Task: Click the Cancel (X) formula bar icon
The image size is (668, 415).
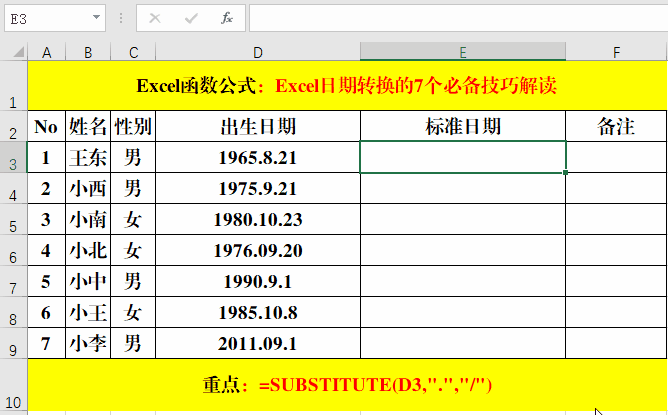Action: click(x=155, y=18)
